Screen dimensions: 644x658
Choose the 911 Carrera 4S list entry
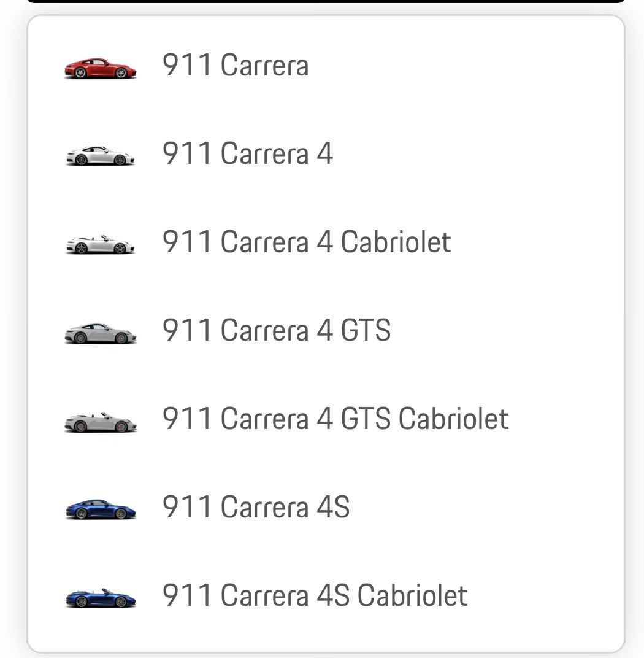256,507
